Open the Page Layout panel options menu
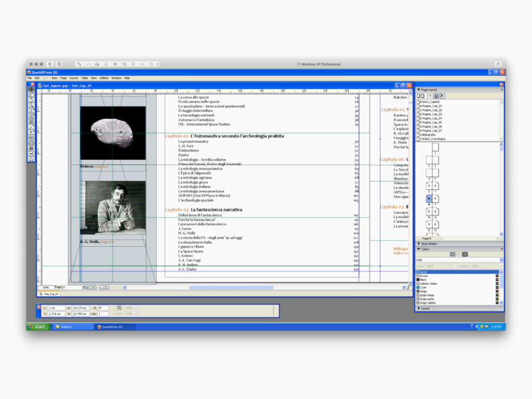The height and width of the screenshot is (399, 532). click(502, 89)
